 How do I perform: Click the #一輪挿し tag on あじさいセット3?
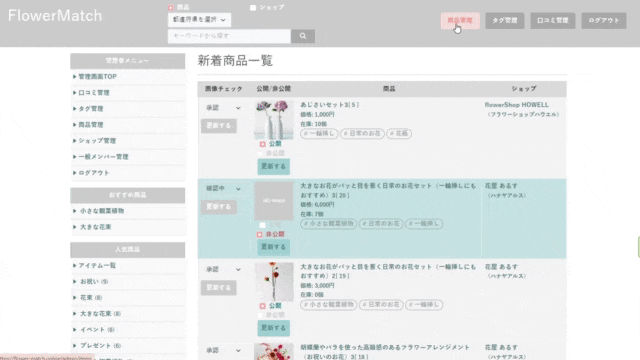(x=319, y=133)
